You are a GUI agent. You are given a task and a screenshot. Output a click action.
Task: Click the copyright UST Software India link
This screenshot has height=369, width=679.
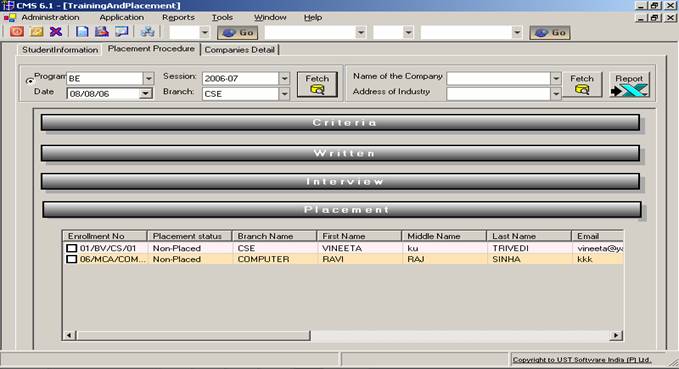click(x=582, y=360)
